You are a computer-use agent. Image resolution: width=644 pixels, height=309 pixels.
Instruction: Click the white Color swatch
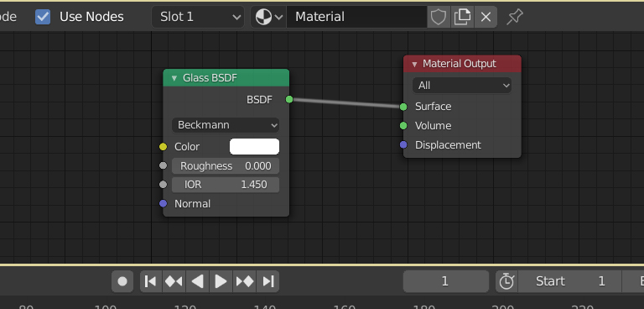click(254, 147)
